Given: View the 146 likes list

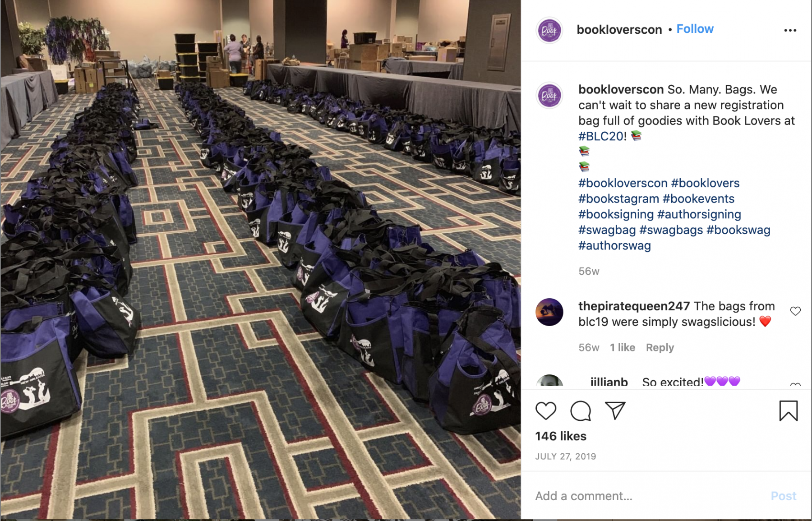Looking at the screenshot, I should click(x=561, y=436).
